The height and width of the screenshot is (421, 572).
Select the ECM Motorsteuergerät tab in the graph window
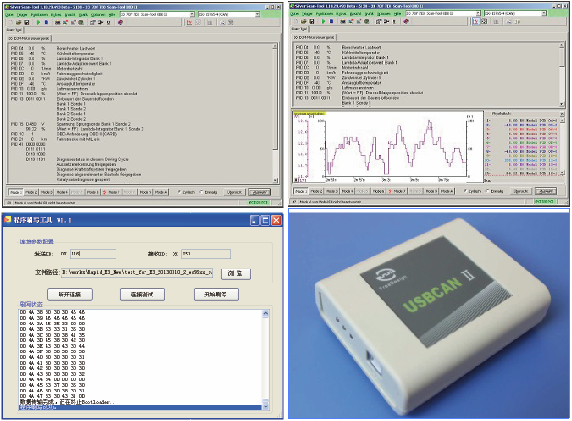pyautogui.click(x=314, y=37)
